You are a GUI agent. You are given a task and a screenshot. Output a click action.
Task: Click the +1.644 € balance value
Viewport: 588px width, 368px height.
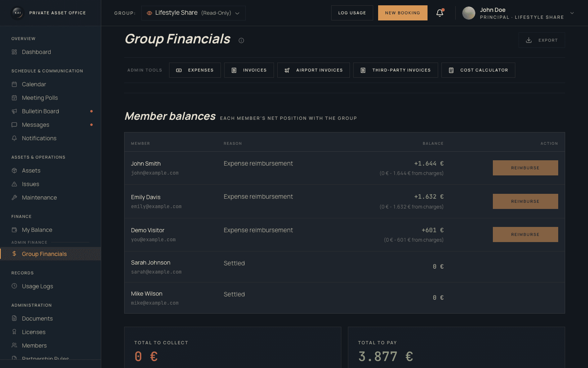point(429,164)
